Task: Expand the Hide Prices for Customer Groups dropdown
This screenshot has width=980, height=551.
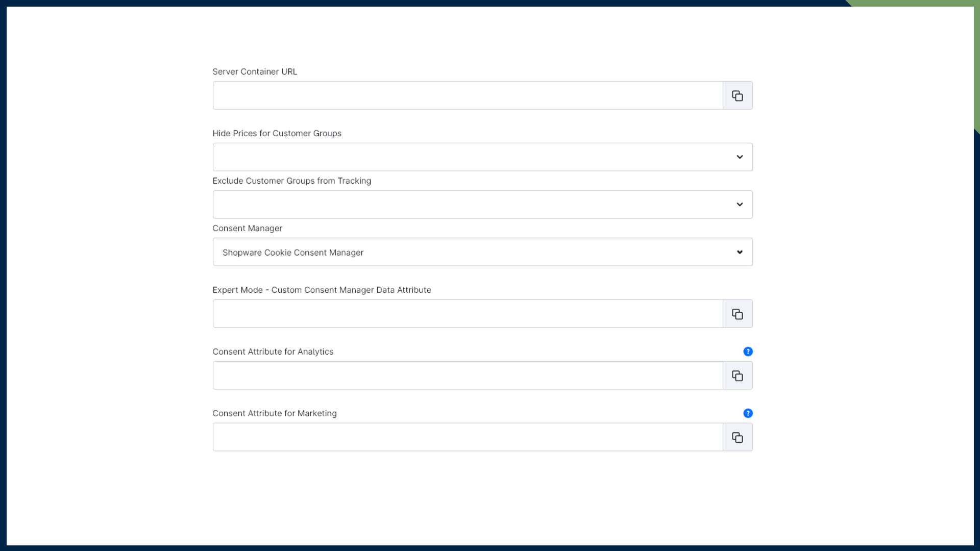Action: pos(482,157)
